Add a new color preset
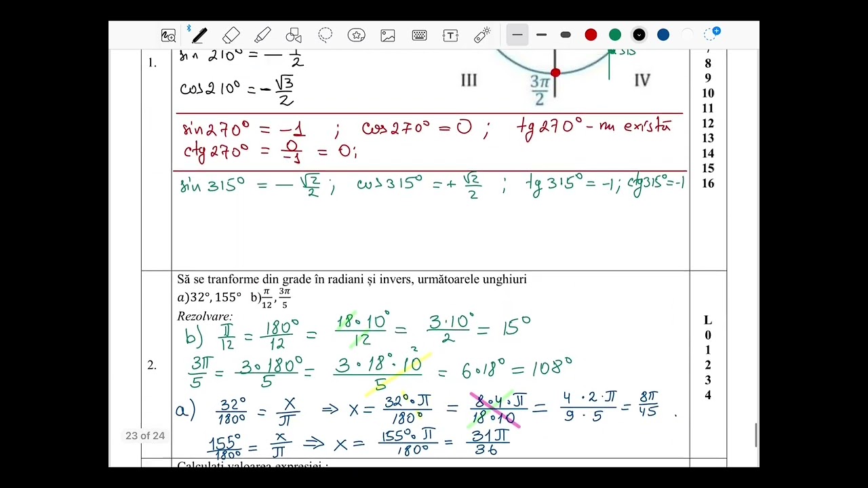 [712, 34]
